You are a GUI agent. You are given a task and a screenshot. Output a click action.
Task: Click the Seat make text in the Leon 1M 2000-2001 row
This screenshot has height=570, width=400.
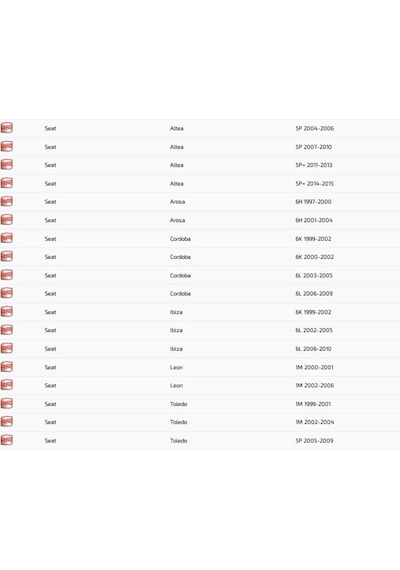[51, 368]
